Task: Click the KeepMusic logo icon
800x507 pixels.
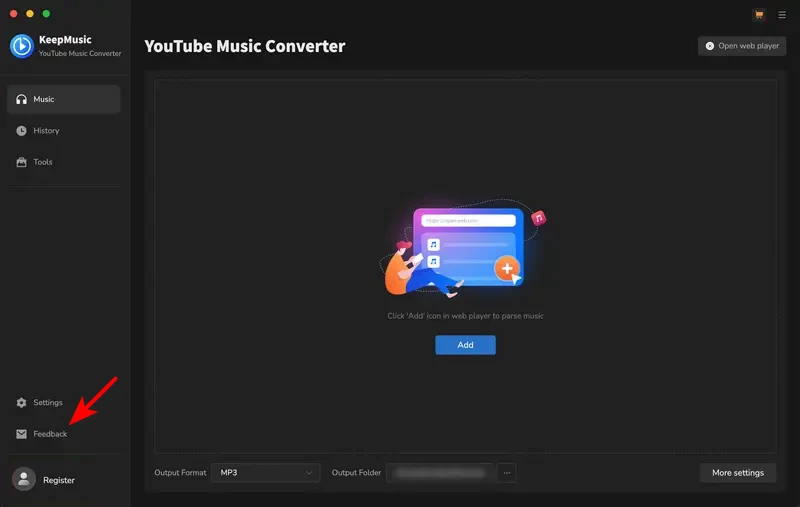Action: [x=21, y=46]
